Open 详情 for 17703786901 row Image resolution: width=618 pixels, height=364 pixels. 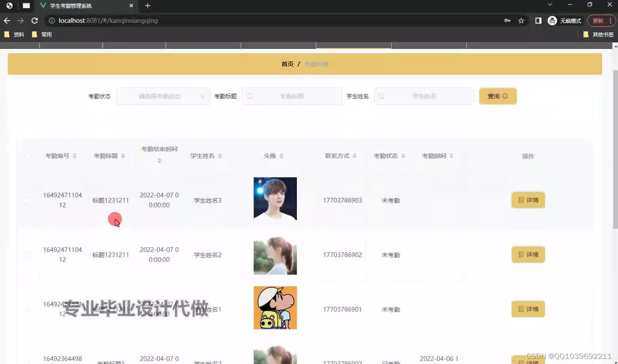pos(528,309)
